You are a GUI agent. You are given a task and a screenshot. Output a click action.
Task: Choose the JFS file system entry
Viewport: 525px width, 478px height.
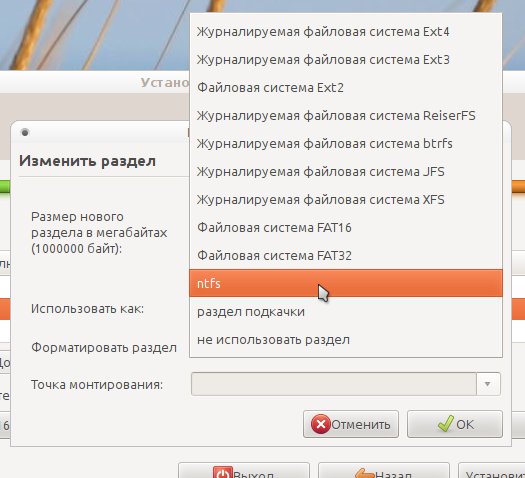(346, 172)
